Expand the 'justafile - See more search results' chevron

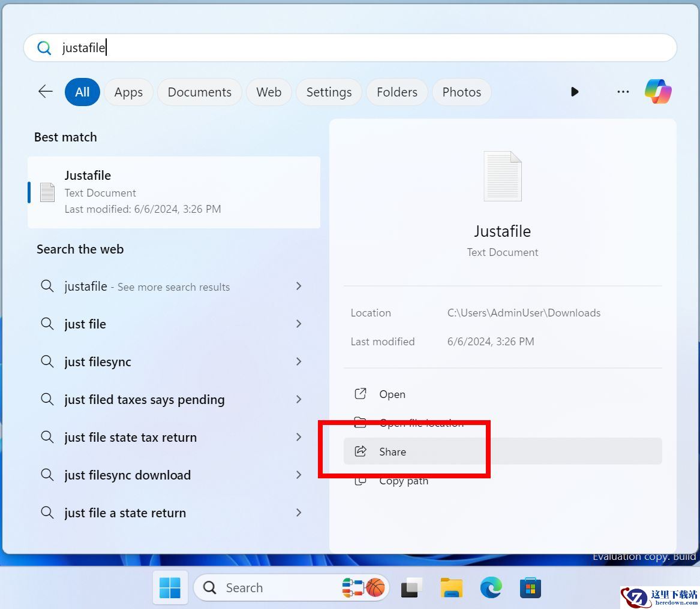click(299, 286)
